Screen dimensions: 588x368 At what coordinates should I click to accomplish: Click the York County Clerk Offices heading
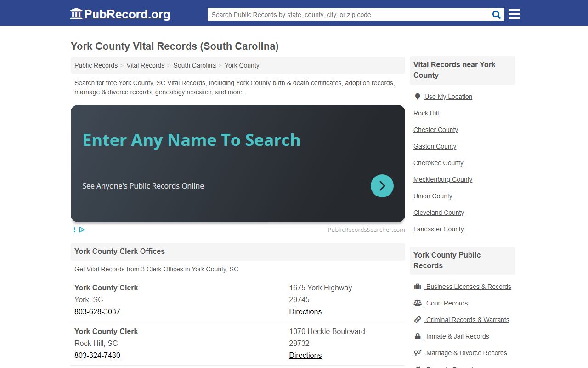pos(119,251)
